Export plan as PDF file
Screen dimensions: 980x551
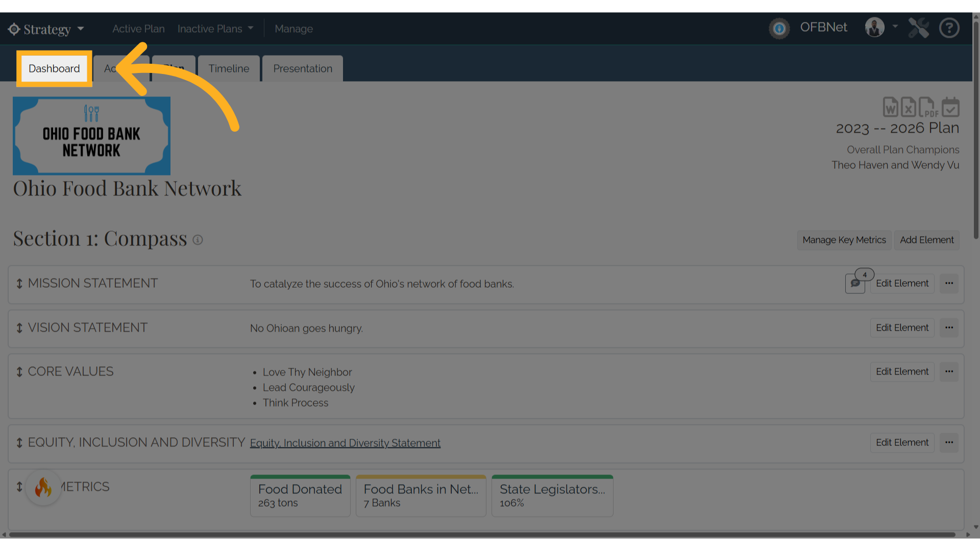tap(928, 107)
